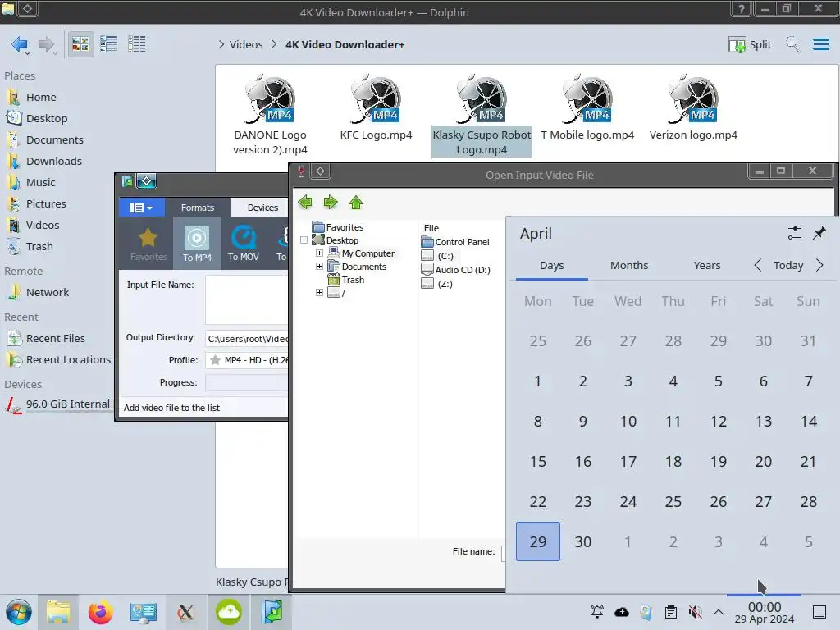Open Dolphin hamburger menu

pos(820,44)
